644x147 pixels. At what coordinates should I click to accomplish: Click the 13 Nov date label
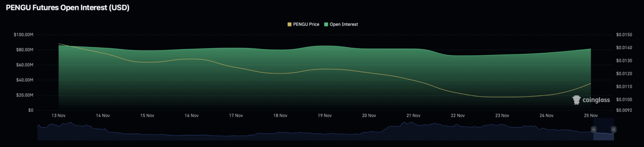coord(58,116)
